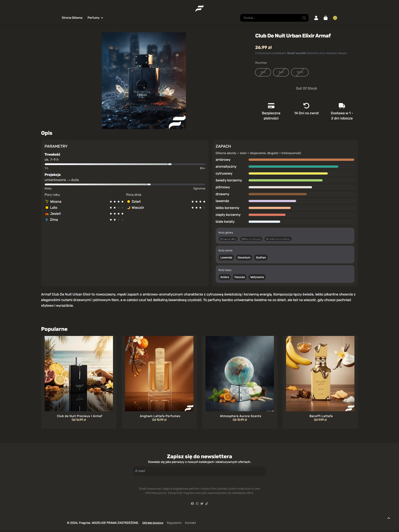Open the Regulamin footer link
This screenshot has width=399, height=532.
point(174,523)
